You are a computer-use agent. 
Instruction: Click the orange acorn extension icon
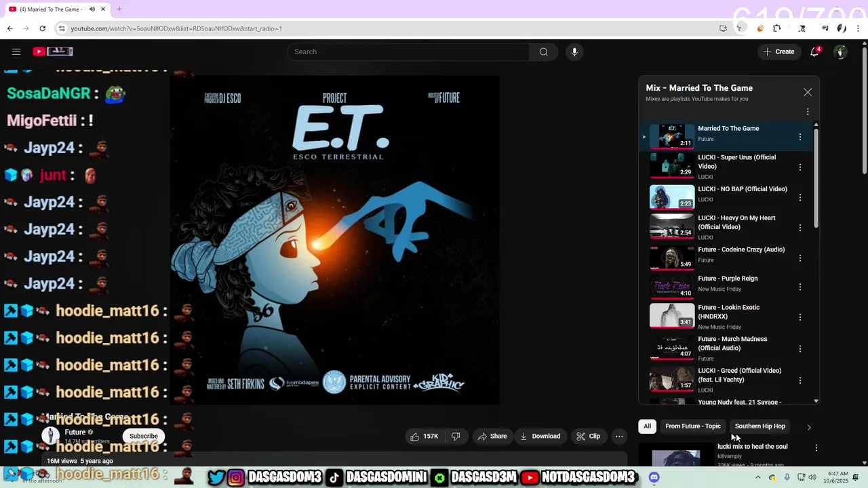pyautogui.click(x=759, y=28)
